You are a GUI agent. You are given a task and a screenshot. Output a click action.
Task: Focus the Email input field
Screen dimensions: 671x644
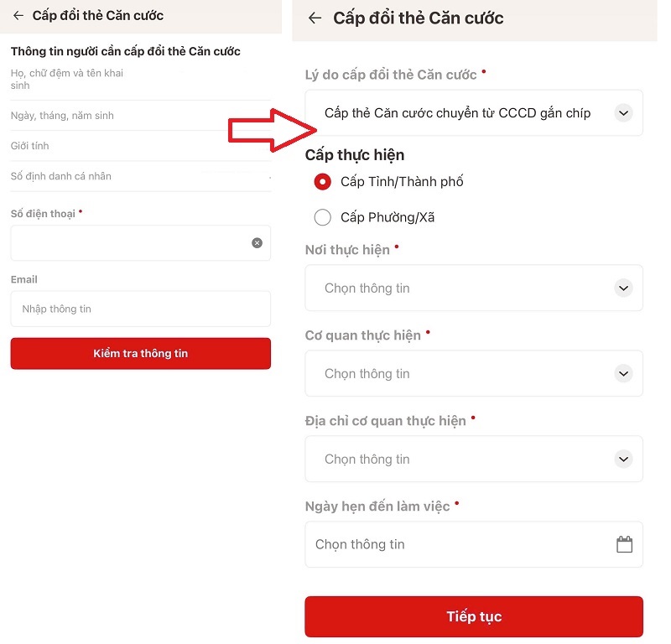tap(140, 309)
